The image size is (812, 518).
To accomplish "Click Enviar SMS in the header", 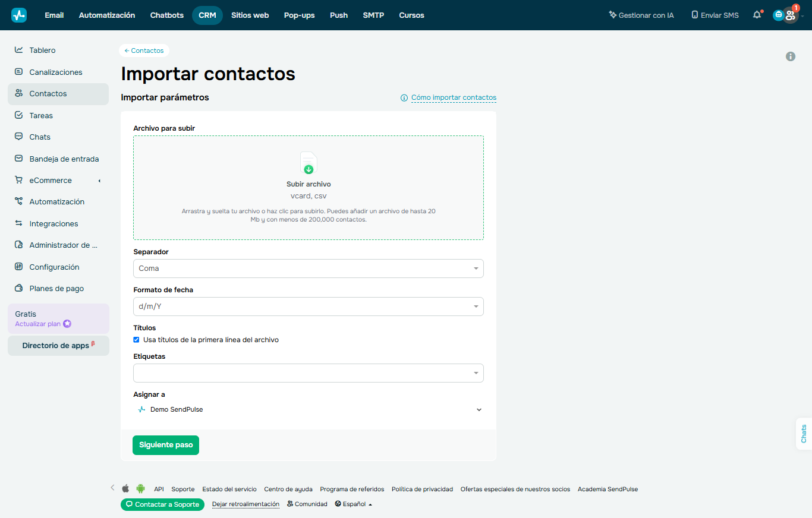I will coord(715,15).
